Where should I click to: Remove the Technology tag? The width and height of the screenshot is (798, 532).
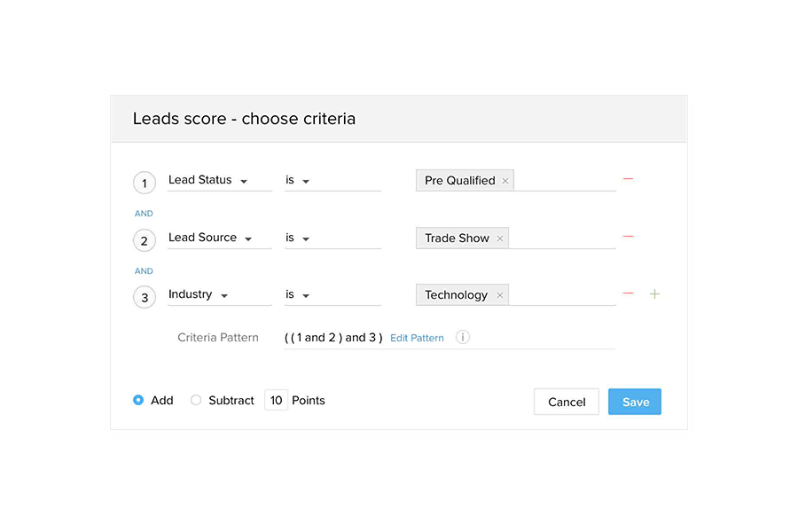(x=500, y=295)
